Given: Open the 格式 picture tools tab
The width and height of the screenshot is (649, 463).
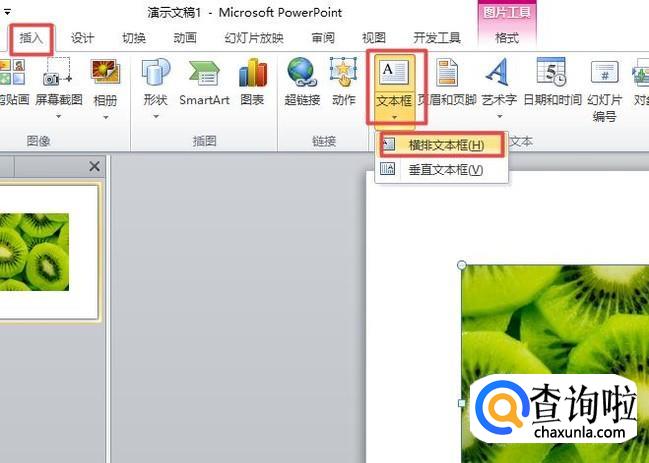Looking at the screenshot, I should (x=507, y=38).
